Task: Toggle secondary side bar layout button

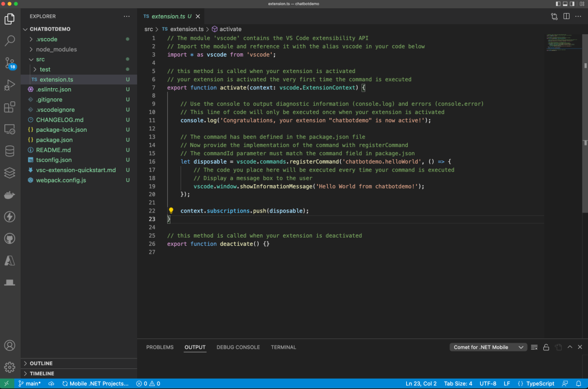Action: (x=572, y=4)
